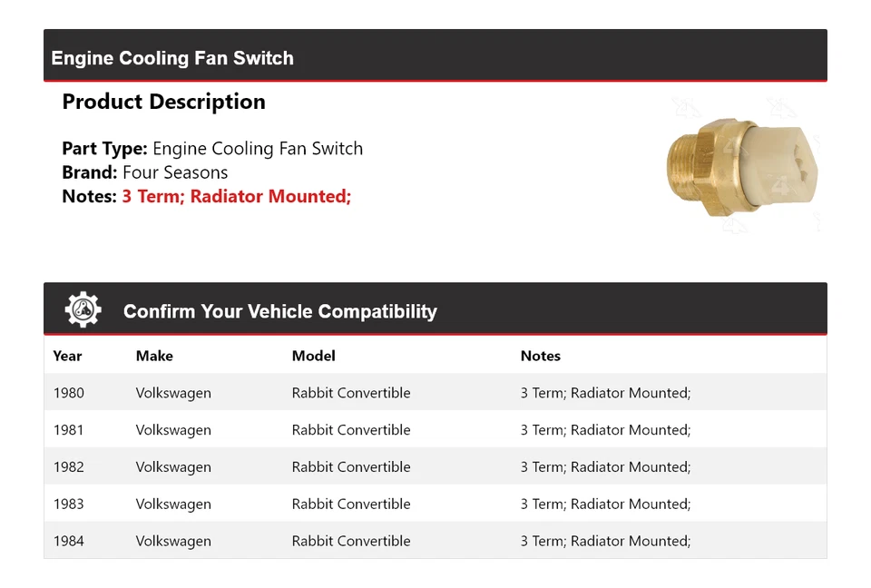The image size is (871, 588).
Task: Click the Notes column header
Action: click(x=540, y=356)
